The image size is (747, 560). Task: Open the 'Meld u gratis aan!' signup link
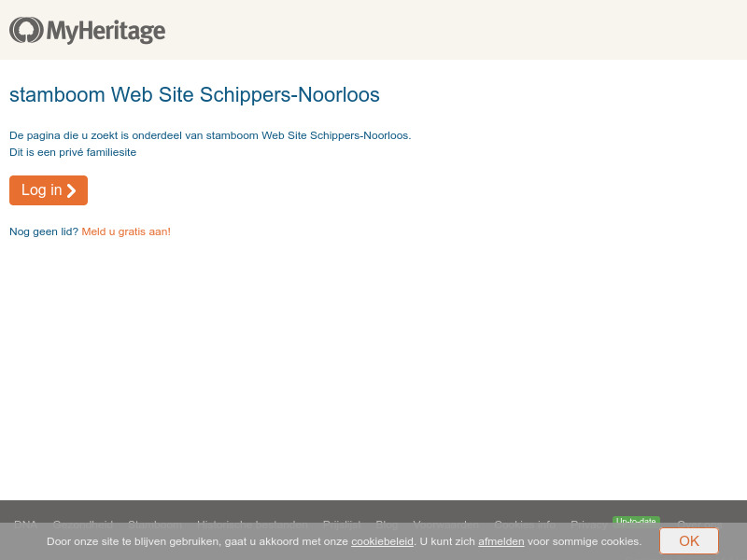click(x=125, y=231)
